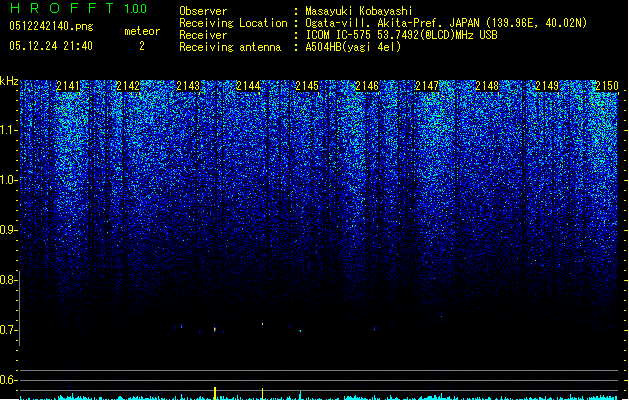629x400 pixels.
Task: Select observer name Masayuki Kobayashi
Action: coord(359,11)
